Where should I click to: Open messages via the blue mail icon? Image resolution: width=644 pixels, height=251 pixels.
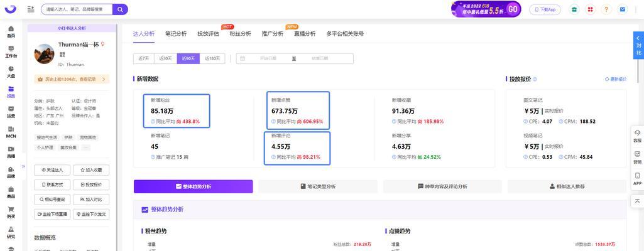pos(623,9)
